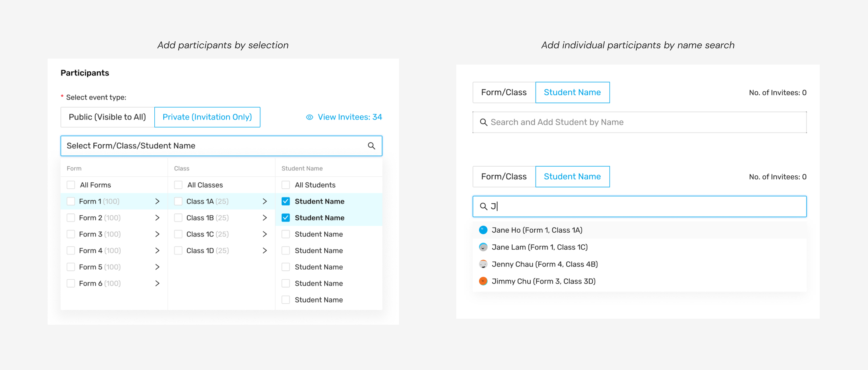Screen dimensions: 868x370
Task: Click Jimmy Chu's avatar icon
Action: click(483, 281)
